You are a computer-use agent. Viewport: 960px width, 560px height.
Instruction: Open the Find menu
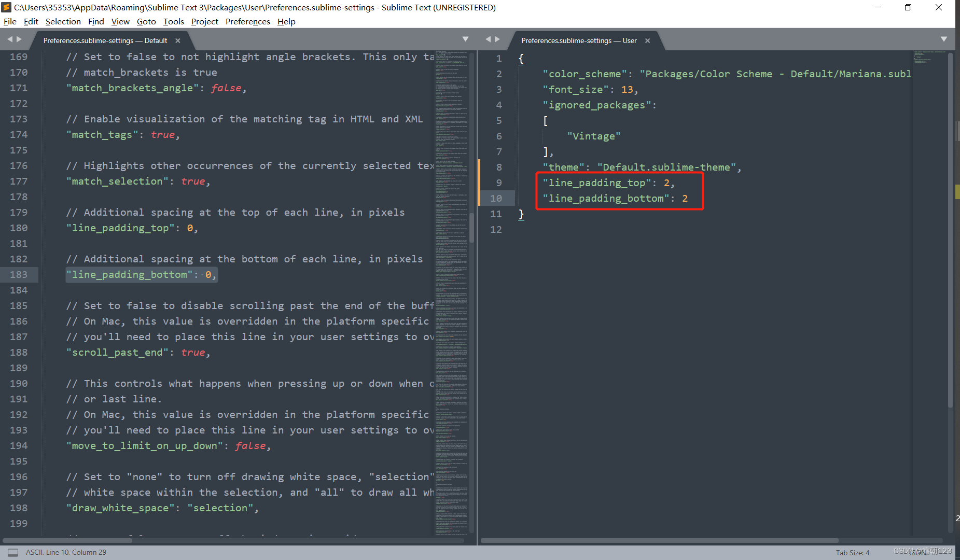click(x=96, y=21)
